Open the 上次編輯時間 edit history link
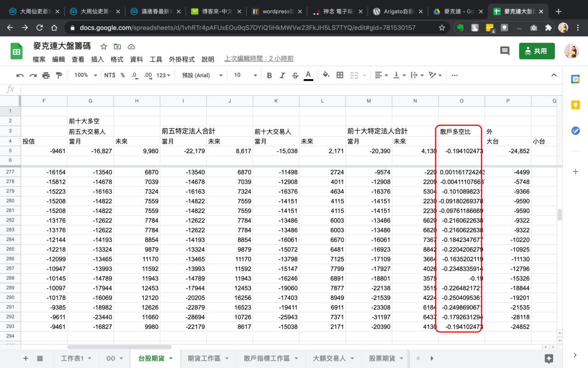 (x=259, y=59)
